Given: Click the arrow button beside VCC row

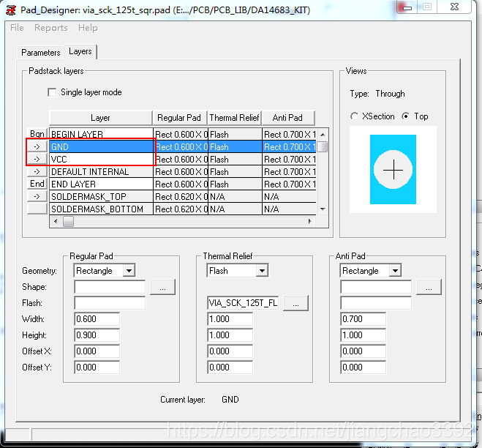Looking at the screenshot, I should 37,159.
